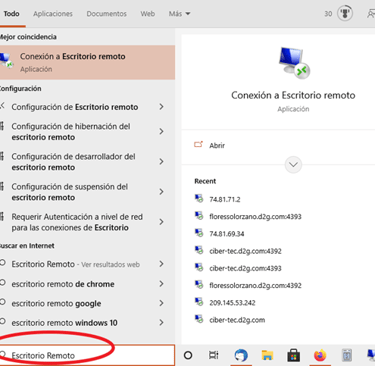The width and height of the screenshot is (375, 366).
Task: Expand arrow for suspensión del escritorio remoto
Action: [161, 192]
